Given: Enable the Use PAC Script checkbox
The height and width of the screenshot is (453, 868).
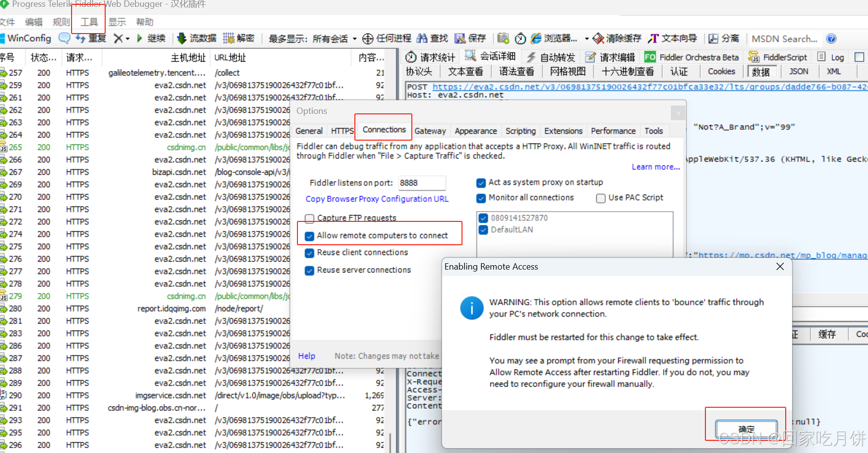Looking at the screenshot, I should coord(601,198).
